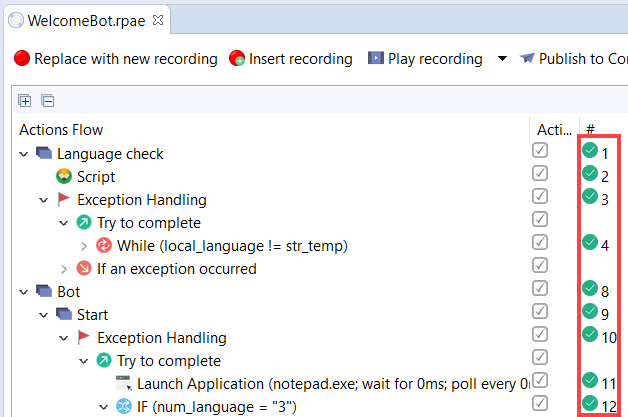Click the Collapse All minus icon
This screenshot has height=417, width=628.
coord(48,101)
